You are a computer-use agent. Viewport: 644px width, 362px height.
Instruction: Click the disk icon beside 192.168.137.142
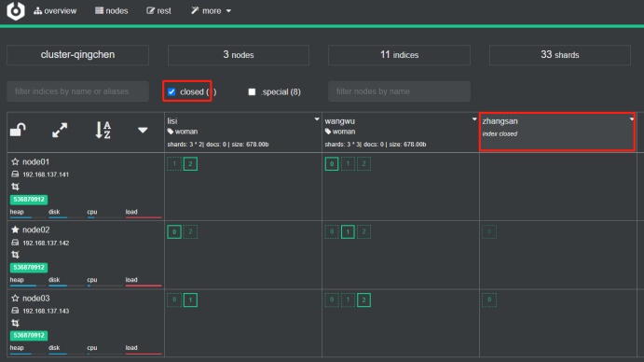point(15,243)
